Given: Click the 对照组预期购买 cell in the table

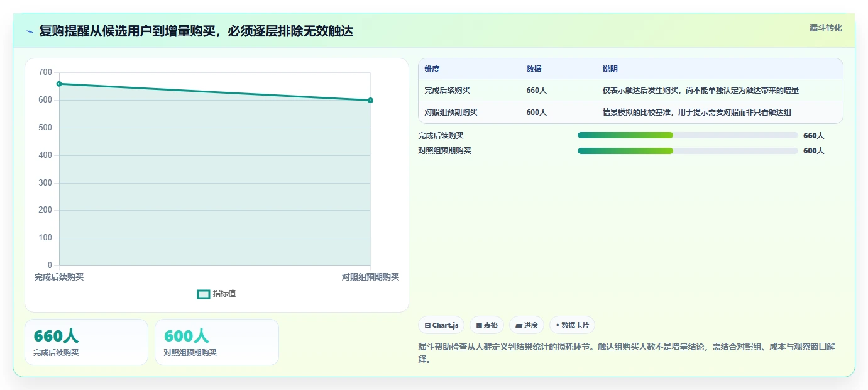Looking at the screenshot, I should click(451, 113).
